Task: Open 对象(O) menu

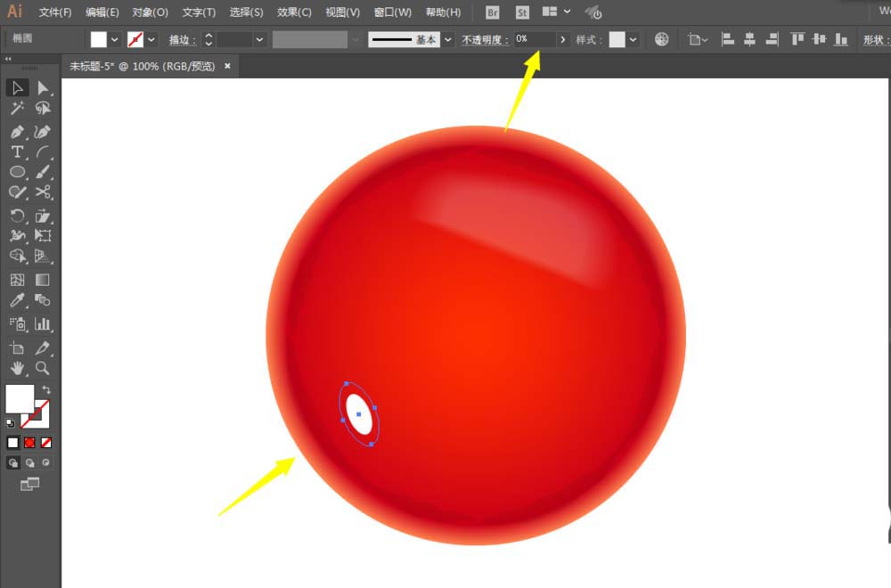Action: point(150,12)
